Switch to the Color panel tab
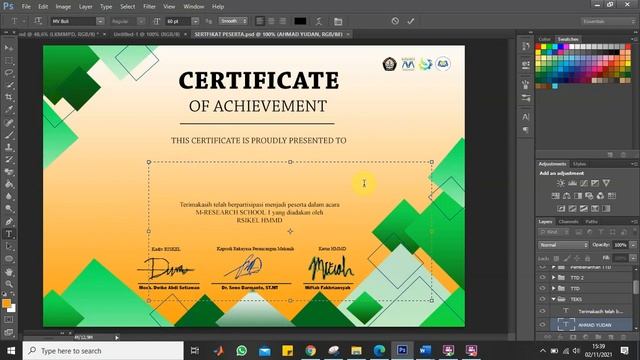Viewport: 640px width, 360px height. [544, 39]
